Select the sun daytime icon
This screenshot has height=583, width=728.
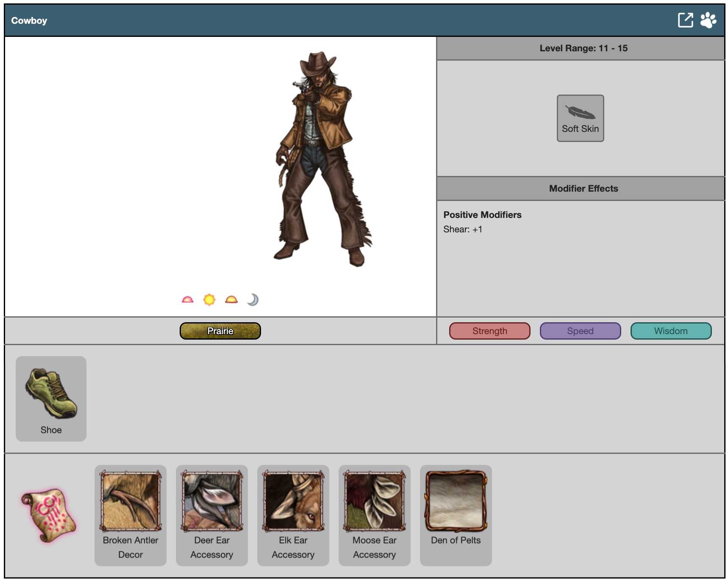click(x=209, y=300)
